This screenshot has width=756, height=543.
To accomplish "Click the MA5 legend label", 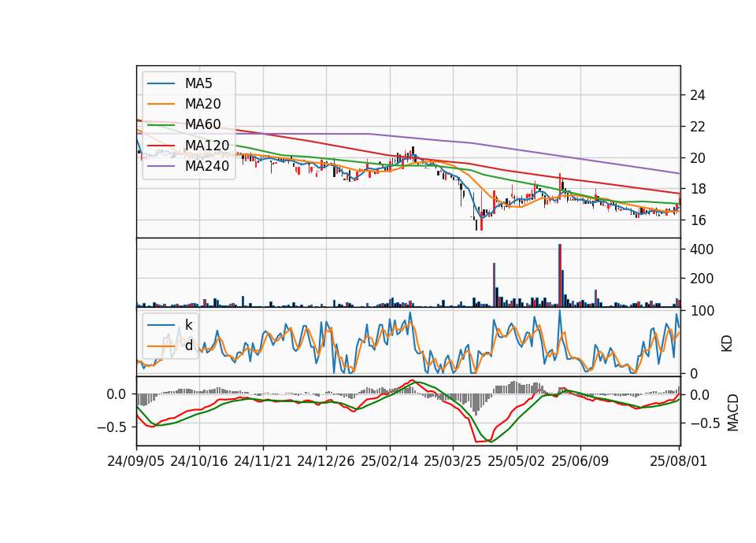I will tap(198, 83).
